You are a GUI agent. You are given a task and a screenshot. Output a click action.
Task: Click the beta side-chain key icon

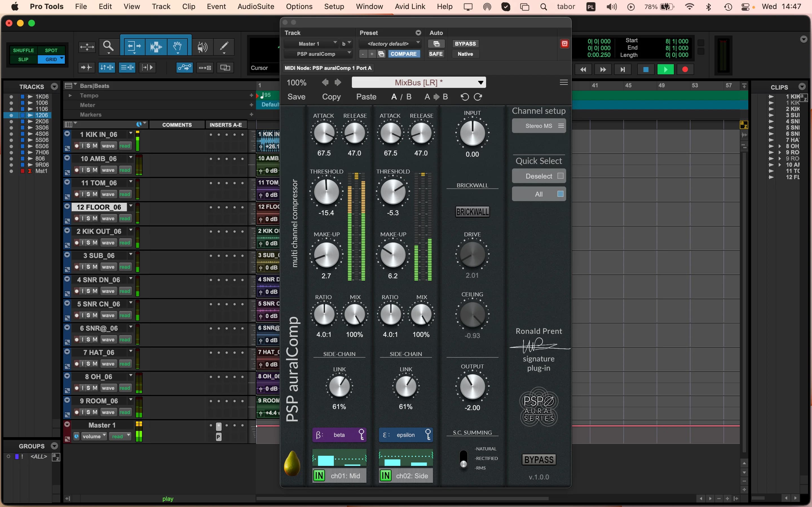[x=361, y=435]
